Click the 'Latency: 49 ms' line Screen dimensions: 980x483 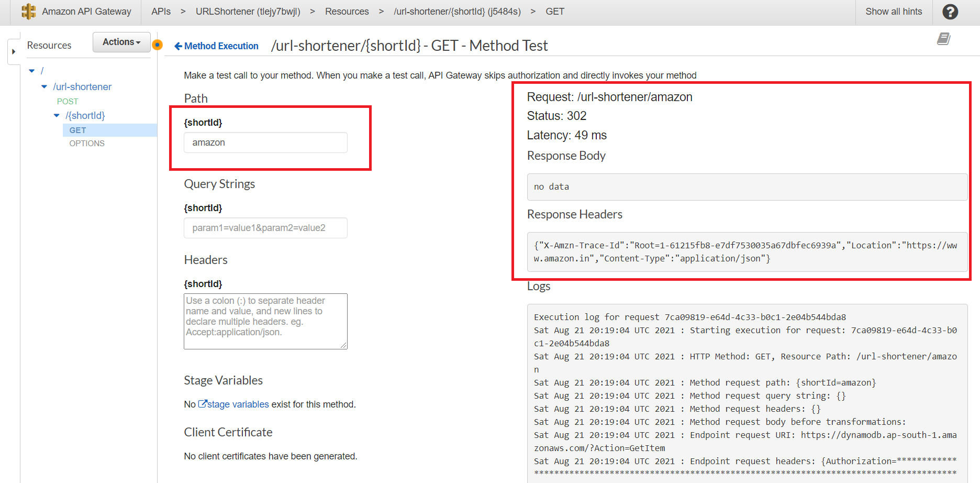pos(566,135)
